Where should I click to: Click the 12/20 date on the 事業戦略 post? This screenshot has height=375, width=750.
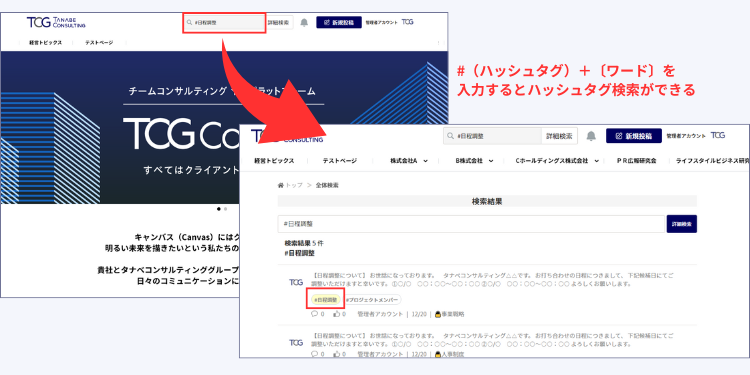point(419,314)
